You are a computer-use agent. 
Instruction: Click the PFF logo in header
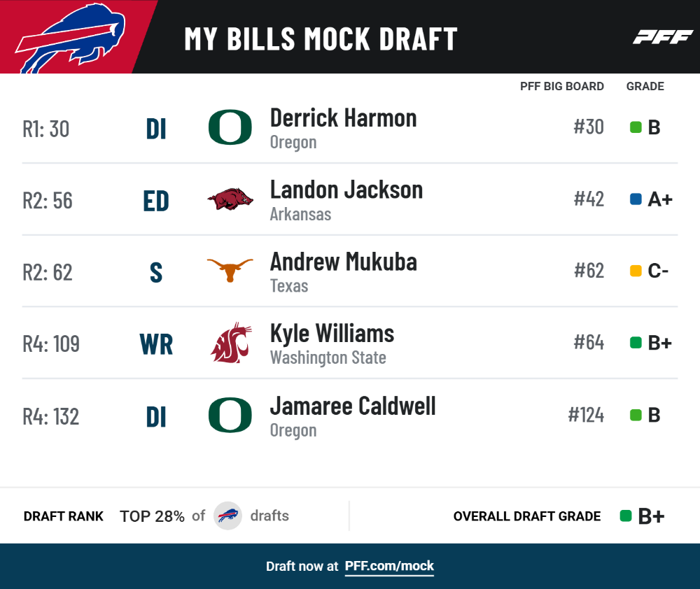click(663, 37)
